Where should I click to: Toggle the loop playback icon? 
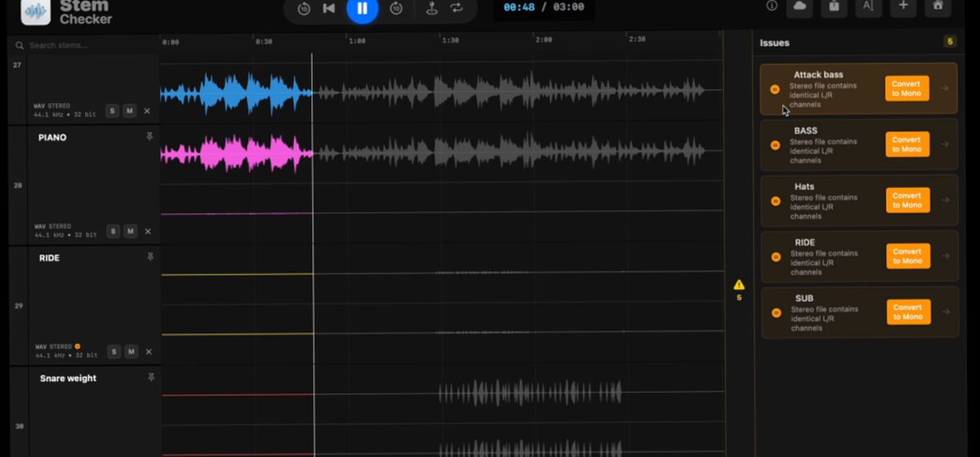(x=457, y=8)
